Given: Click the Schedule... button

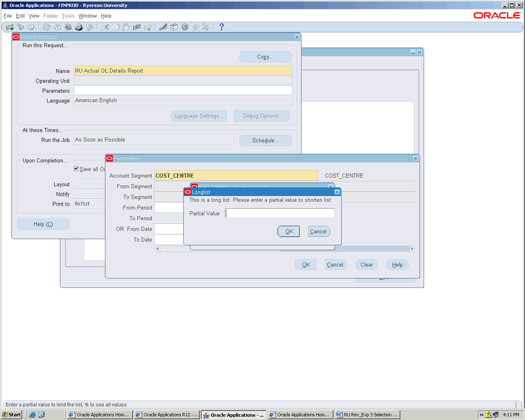Looking at the screenshot, I should (x=265, y=141).
